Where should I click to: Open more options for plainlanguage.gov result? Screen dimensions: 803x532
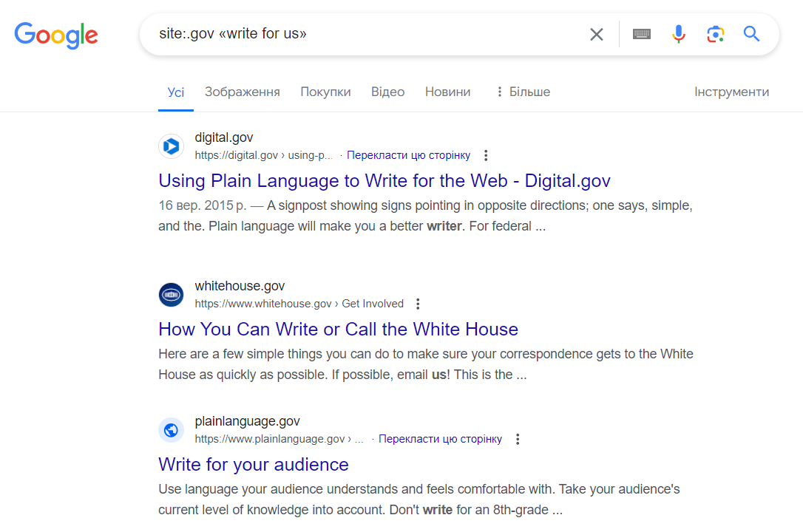tap(518, 439)
